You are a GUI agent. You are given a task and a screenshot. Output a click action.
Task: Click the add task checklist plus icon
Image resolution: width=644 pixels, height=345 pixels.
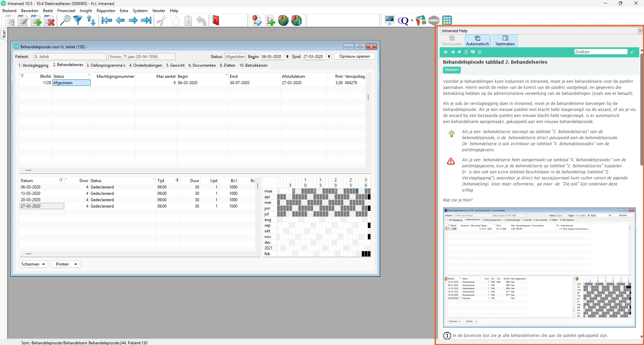pyautogui.click(x=270, y=20)
